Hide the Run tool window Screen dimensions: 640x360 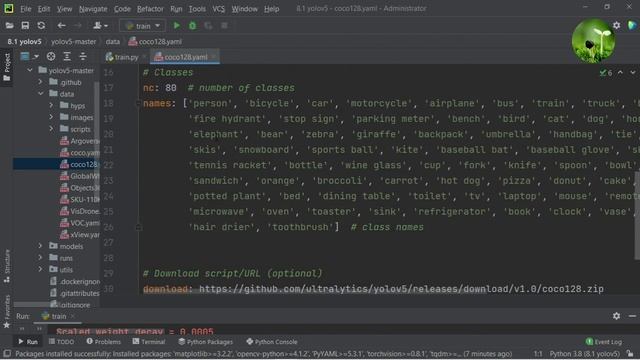point(632,316)
